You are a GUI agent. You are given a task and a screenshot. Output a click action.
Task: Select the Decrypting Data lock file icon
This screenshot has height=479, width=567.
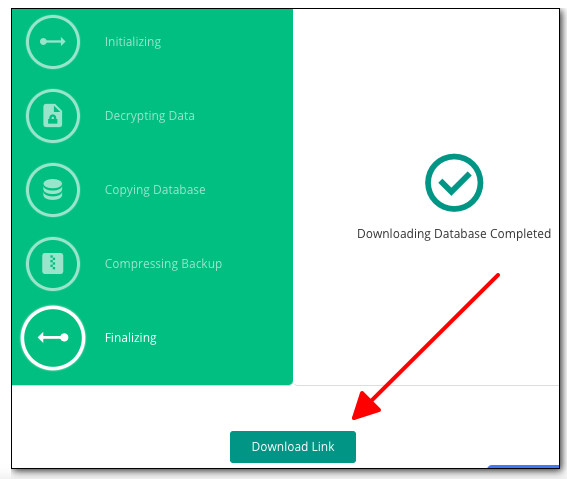click(53, 116)
